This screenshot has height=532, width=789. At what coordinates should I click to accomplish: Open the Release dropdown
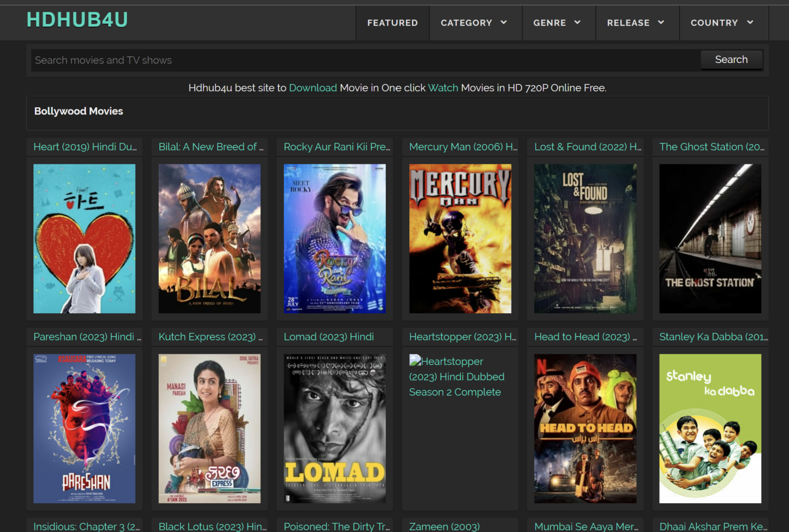pos(635,23)
